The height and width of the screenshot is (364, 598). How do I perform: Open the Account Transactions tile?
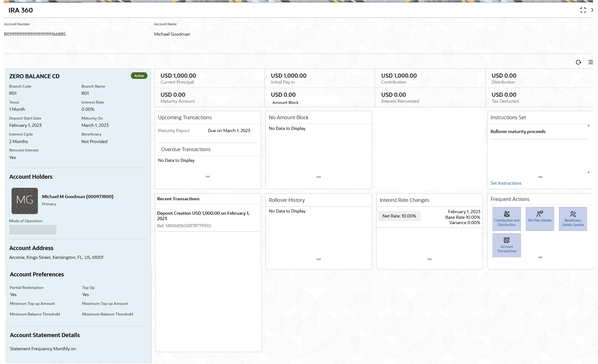tap(506, 245)
